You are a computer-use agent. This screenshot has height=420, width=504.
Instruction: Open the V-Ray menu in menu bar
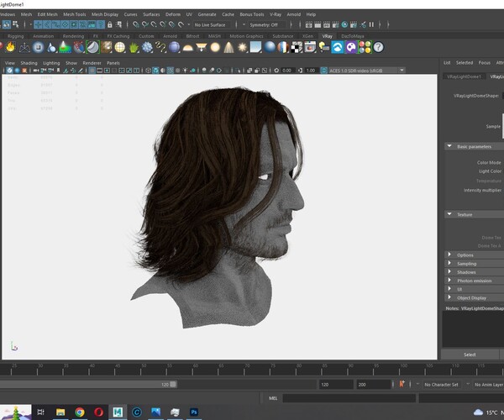276,14
